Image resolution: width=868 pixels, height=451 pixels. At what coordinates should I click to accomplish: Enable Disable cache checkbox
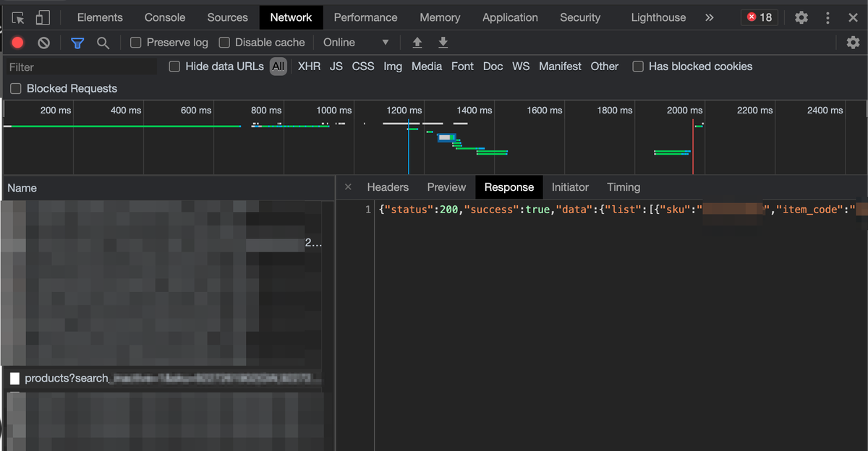[x=224, y=43]
